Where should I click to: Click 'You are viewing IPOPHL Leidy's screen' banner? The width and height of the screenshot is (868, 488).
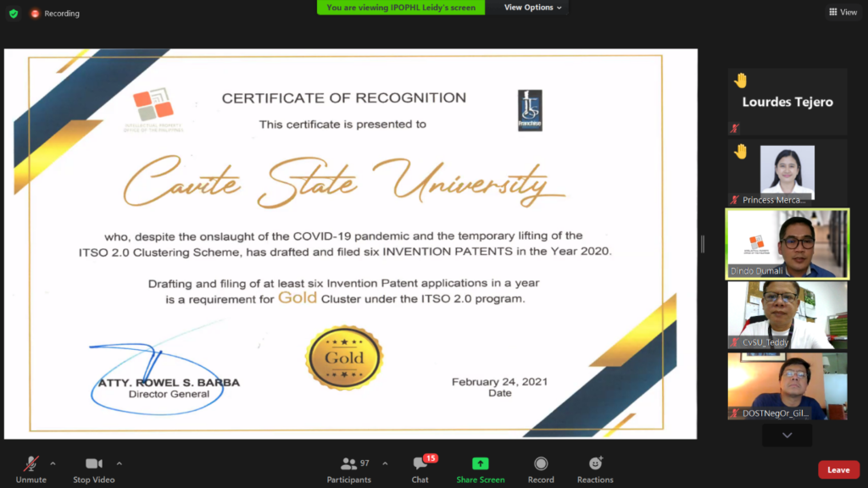coord(401,7)
